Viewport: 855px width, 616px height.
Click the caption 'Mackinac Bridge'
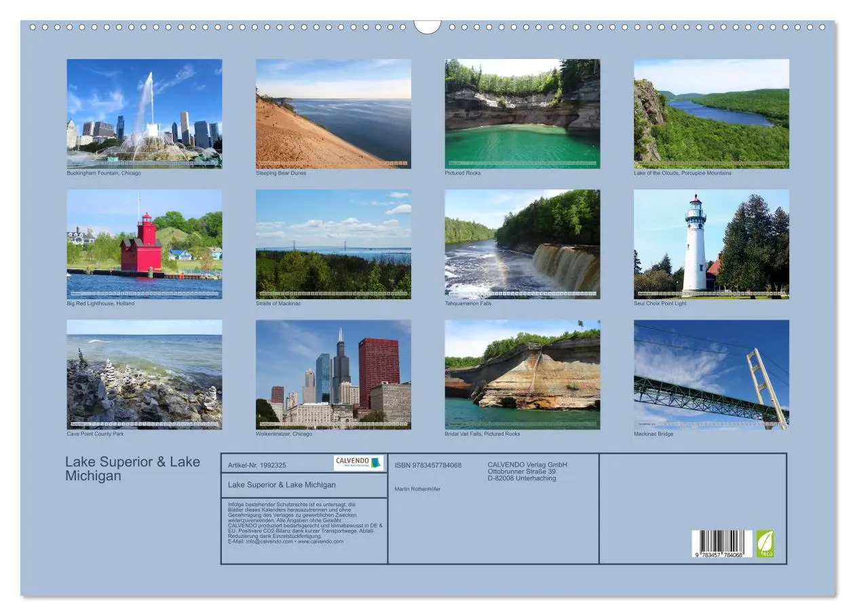pos(653,434)
